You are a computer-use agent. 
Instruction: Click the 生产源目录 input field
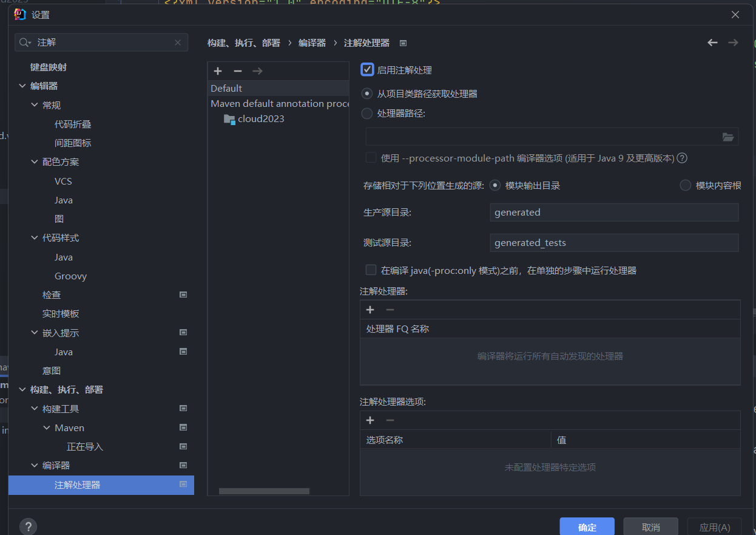[x=613, y=213]
